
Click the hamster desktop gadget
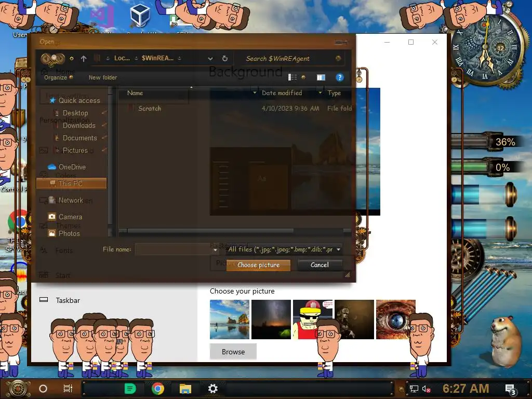(507, 341)
